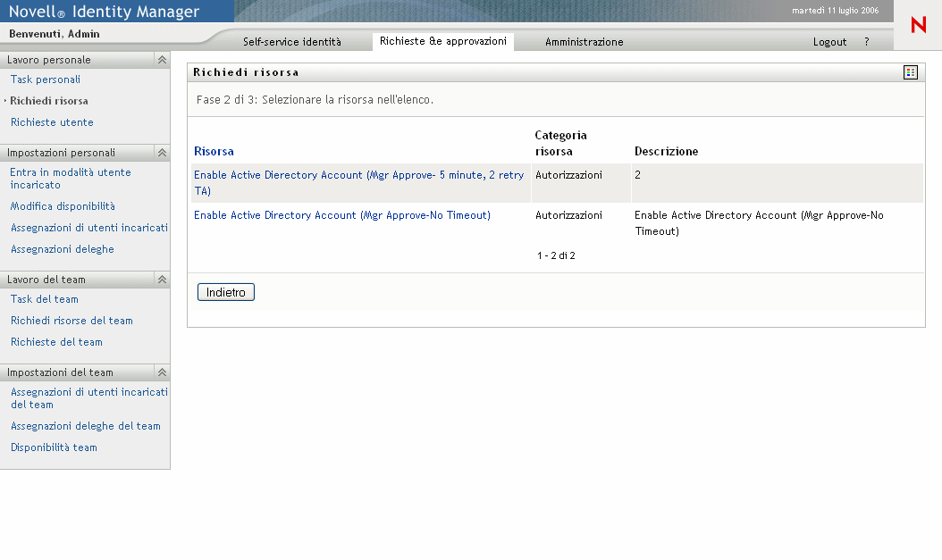
Task: Open Assegnazioni di utenti incaricati link
Action: coord(88,228)
